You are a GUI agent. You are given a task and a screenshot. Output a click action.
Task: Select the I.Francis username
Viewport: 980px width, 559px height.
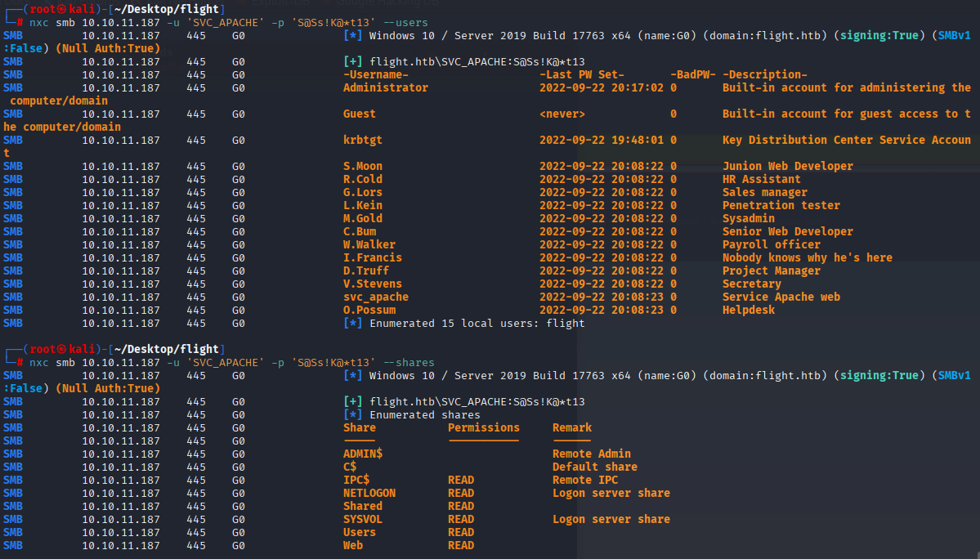click(x=373, y=258)
